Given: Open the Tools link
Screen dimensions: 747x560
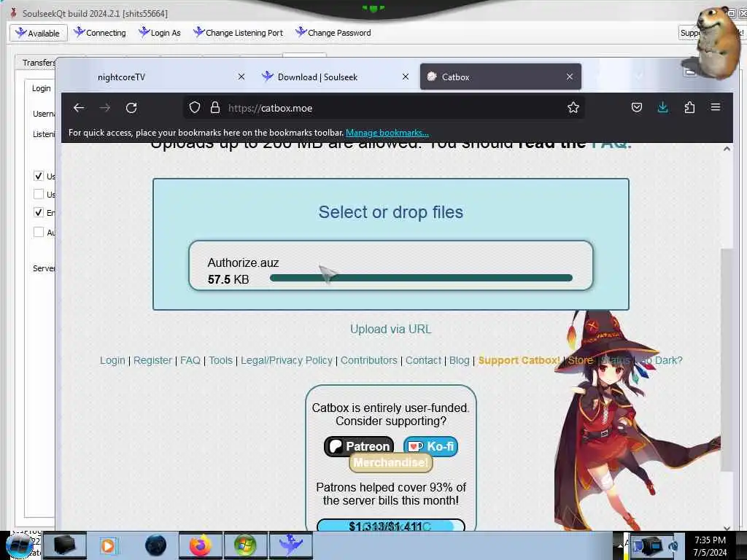Looking at the screenshot, I should [x=220, y=360].
